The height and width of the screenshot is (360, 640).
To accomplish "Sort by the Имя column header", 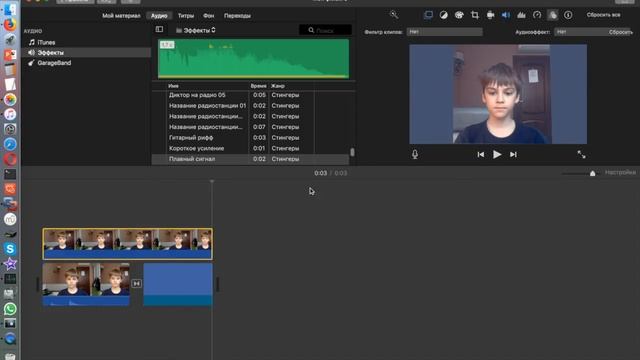I will tap(173, 86).
